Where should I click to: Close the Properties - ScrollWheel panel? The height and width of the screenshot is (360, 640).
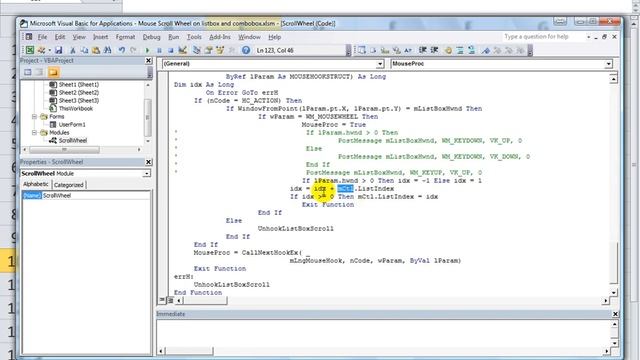(149, 162)
